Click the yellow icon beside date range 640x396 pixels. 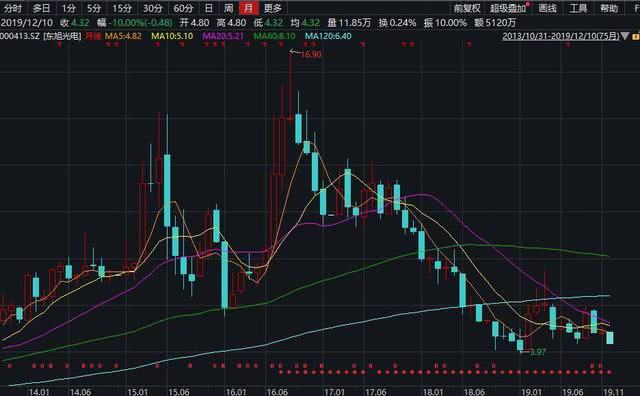coord(636,37)
